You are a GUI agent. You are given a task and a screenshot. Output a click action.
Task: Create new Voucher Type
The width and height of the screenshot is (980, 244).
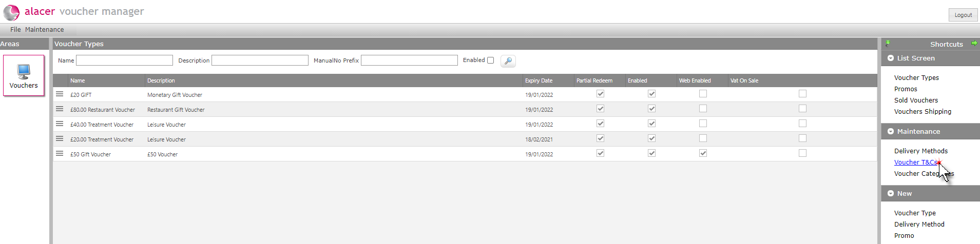pyautogui.click(x=915, y=213)
